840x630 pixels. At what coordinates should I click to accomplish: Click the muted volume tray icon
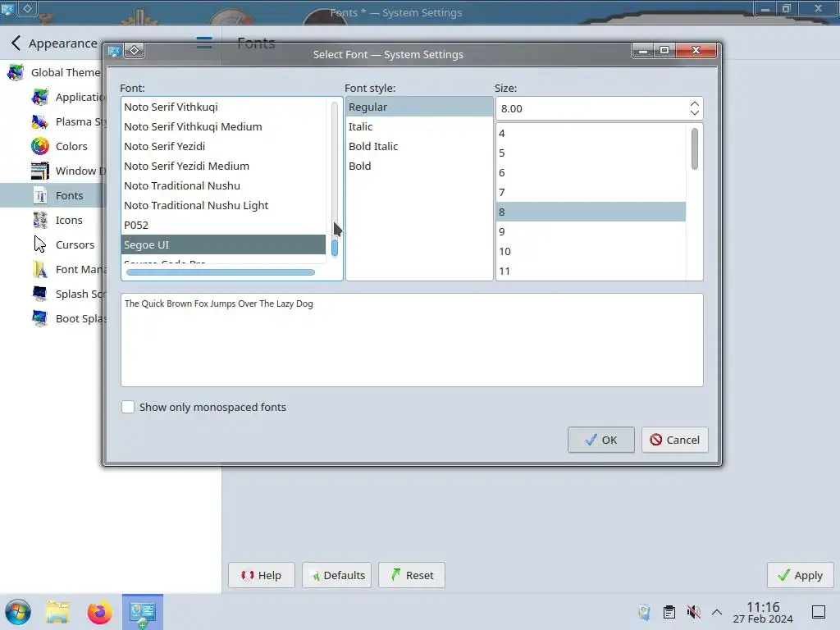pyautogui.click(x=694, y=612)
